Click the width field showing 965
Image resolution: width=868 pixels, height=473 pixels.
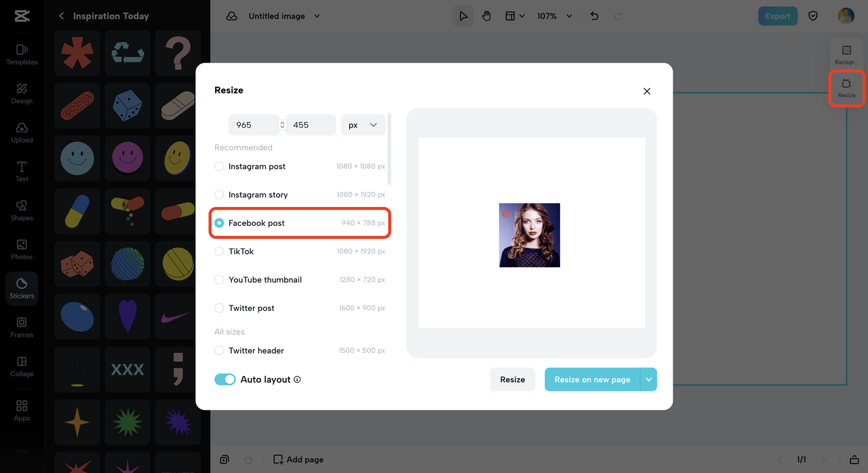click(254, 125)
